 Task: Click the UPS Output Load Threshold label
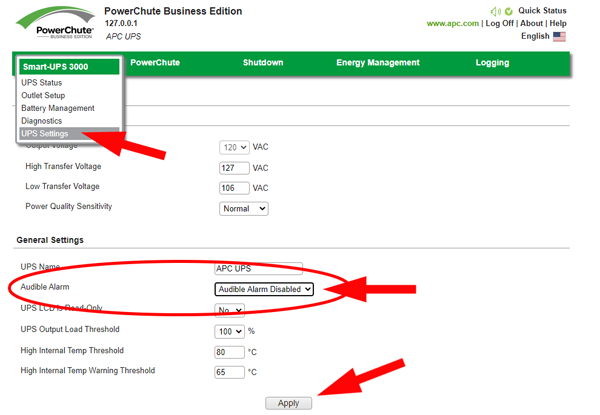click(x=70, y=329)
